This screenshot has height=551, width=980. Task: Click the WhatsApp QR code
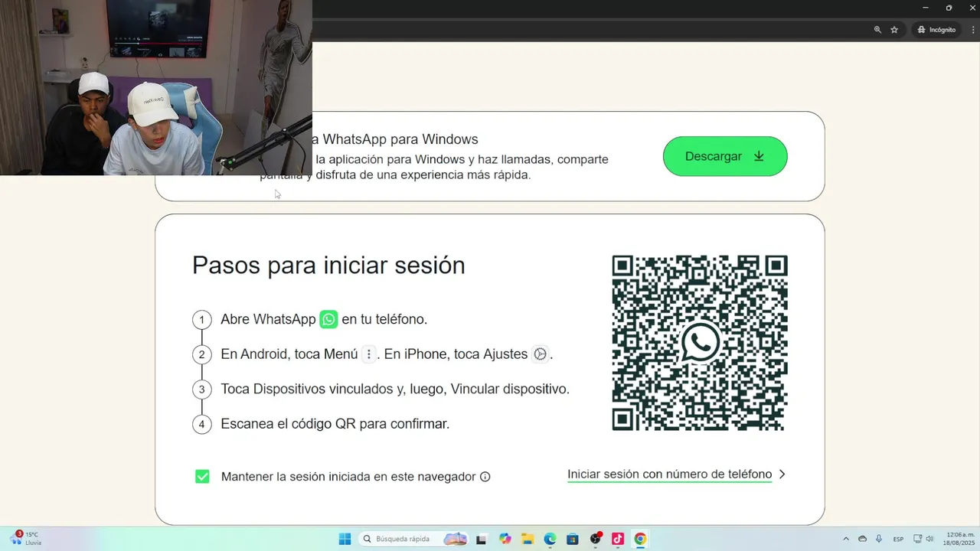[700, 343]
